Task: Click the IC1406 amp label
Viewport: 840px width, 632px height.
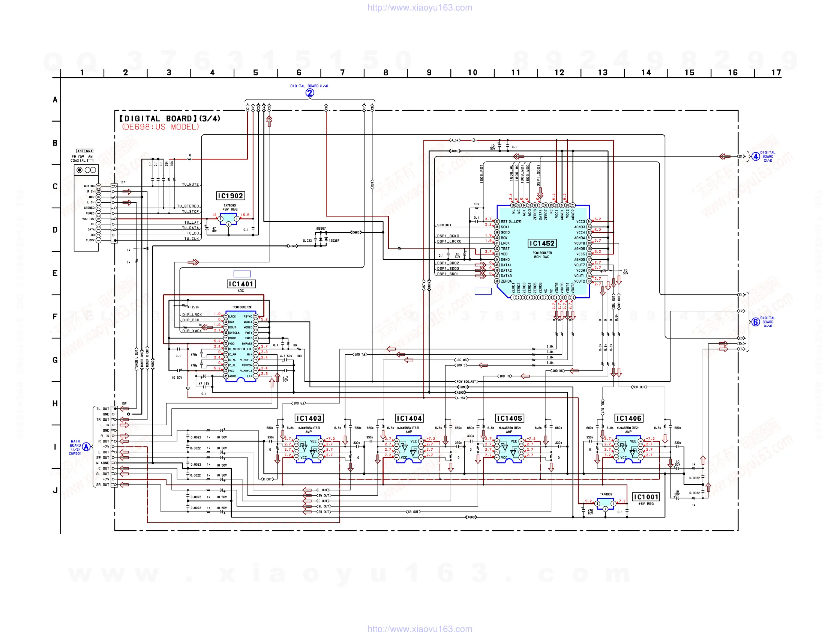Action: (x=628, y=418)
